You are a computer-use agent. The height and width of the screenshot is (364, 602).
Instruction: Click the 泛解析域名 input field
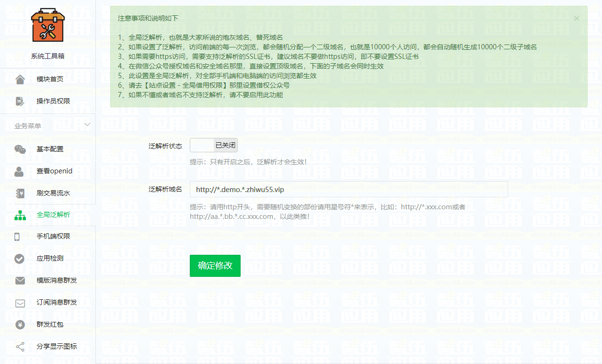tap(349, 189)
